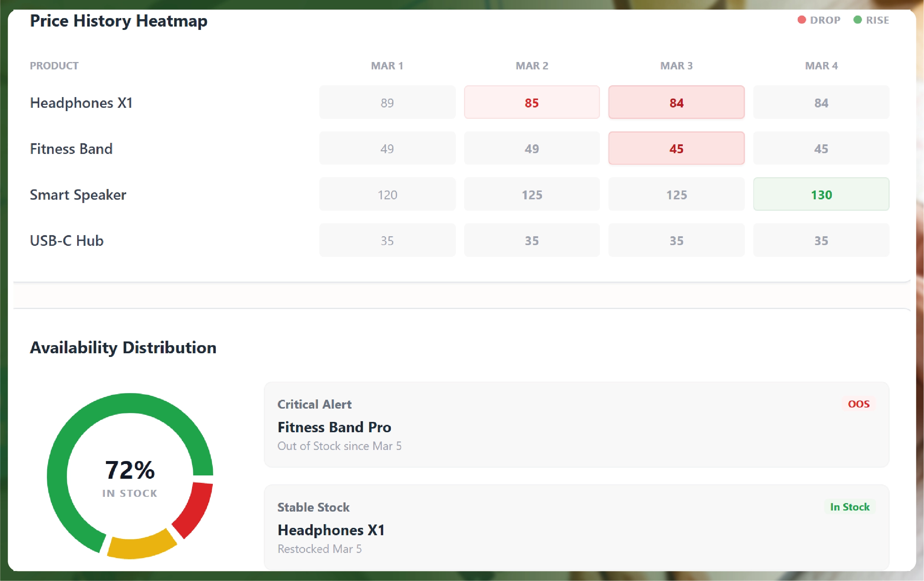Click Fitness Band Mar 3 price cell 45
The image size is (924, 581).
pos(676,148)
